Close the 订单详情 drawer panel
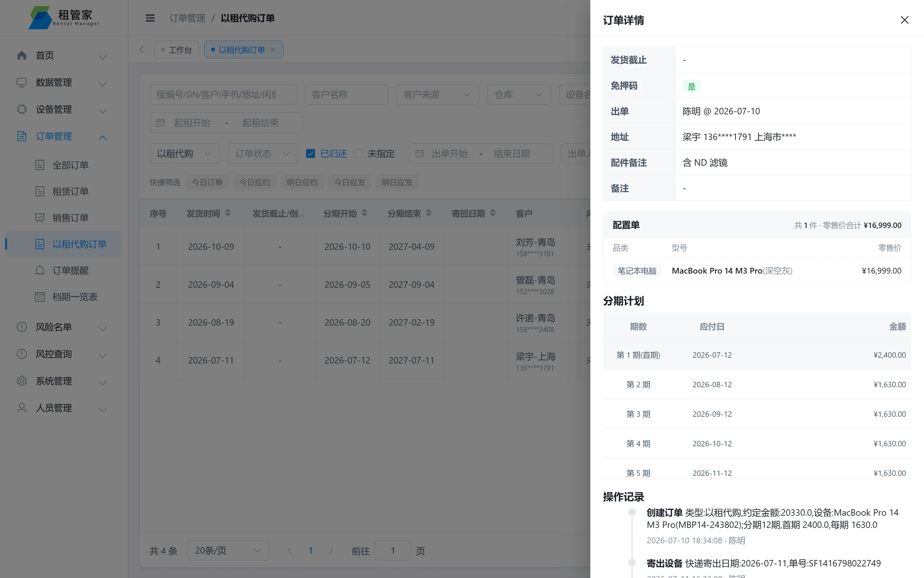This screenshot has height=578, width=924. (904, 20)
